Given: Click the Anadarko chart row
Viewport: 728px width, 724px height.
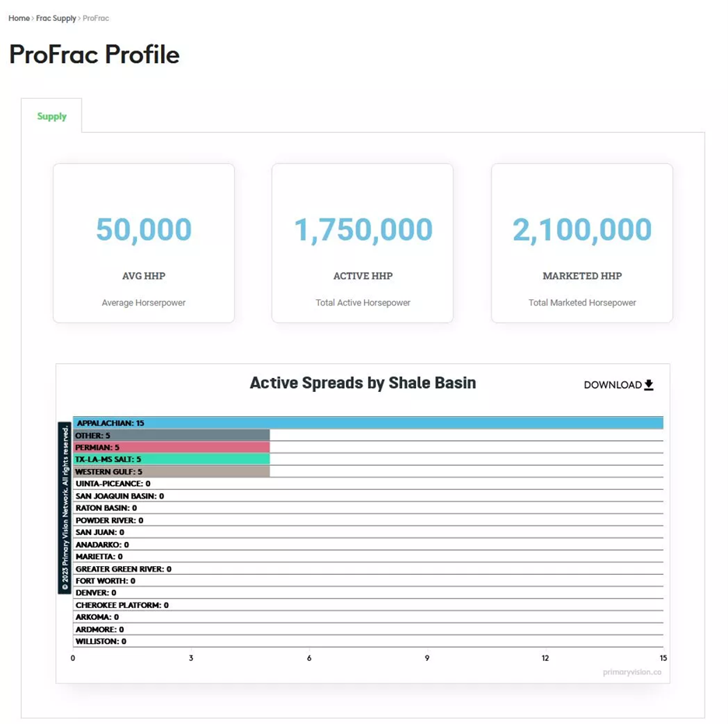Looking at the screenshot, I should pos(368,544).
